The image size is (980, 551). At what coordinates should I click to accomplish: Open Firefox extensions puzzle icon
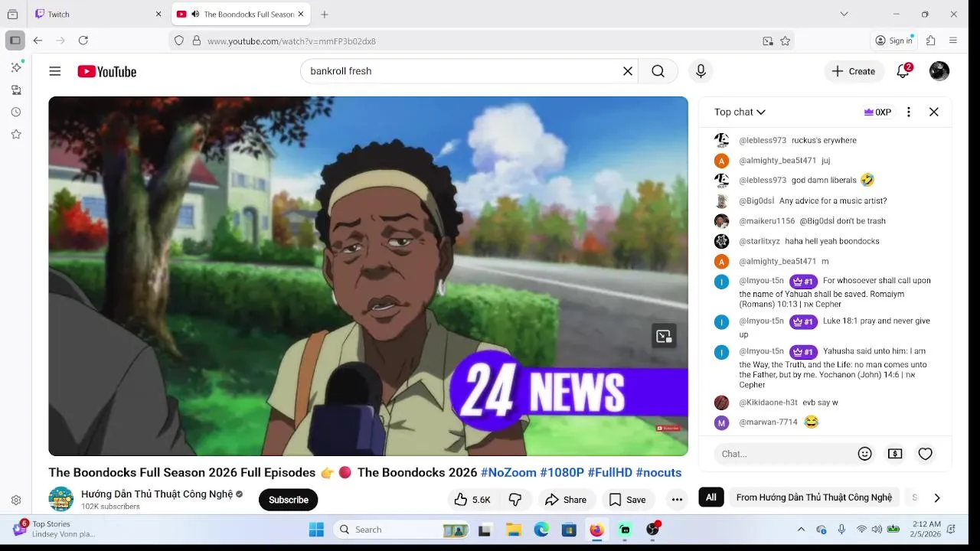click(x=931, y=41)
